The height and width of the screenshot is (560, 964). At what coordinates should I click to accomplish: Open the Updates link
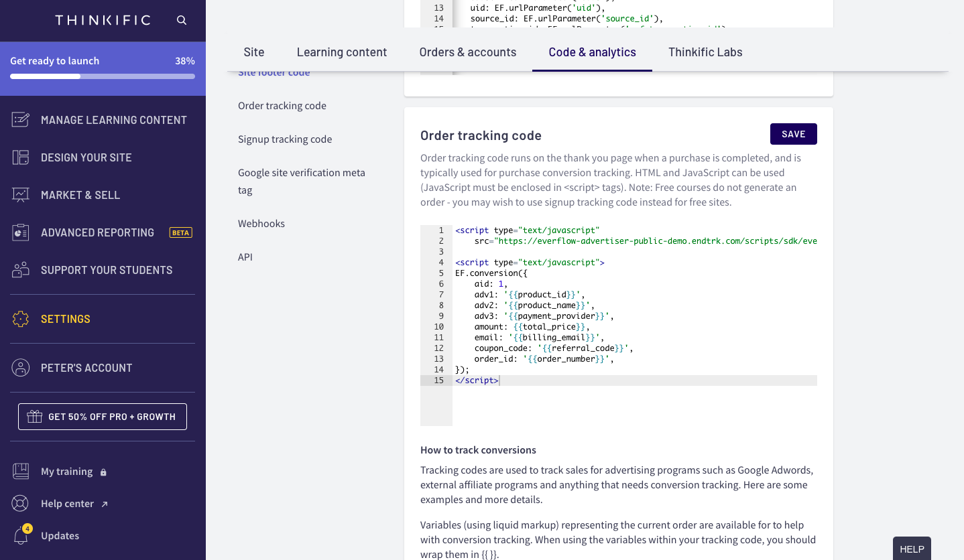tap(60, 536)
